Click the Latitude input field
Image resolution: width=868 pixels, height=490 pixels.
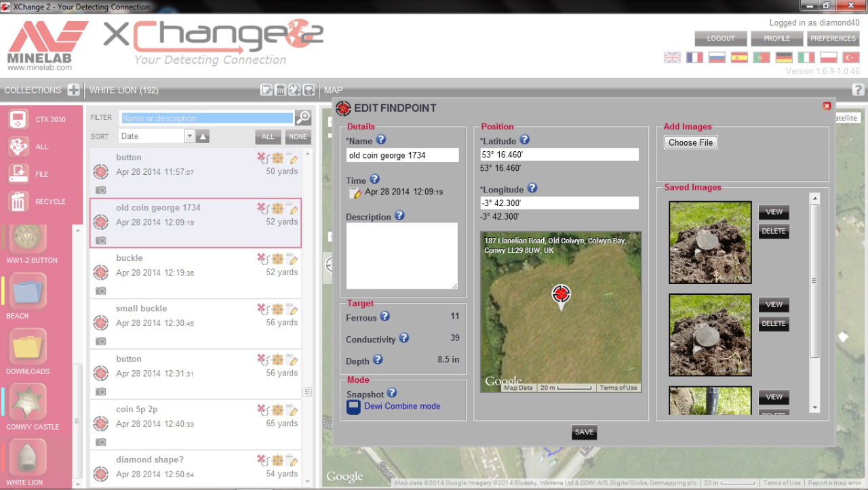pos(559,155)
